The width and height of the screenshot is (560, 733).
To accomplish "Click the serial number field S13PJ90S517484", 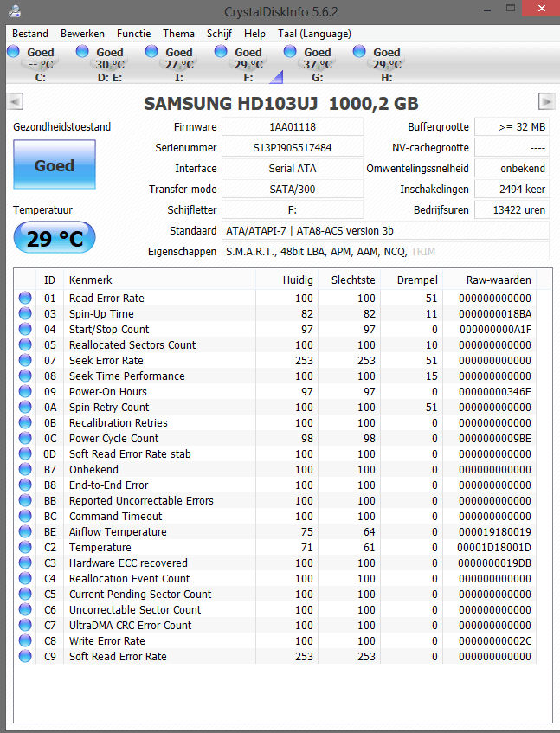I will (293, 148).
